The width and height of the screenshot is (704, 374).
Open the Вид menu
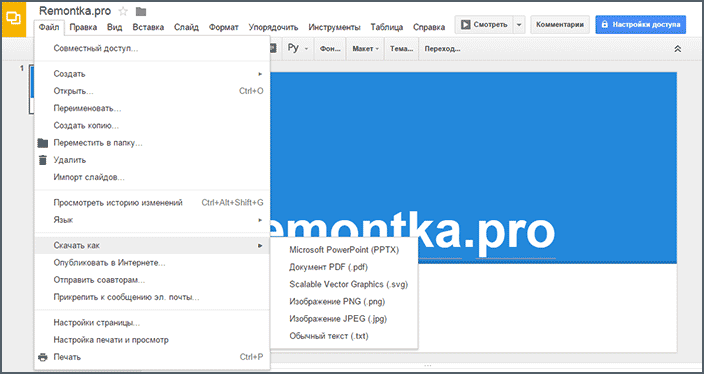coord(114,27)
